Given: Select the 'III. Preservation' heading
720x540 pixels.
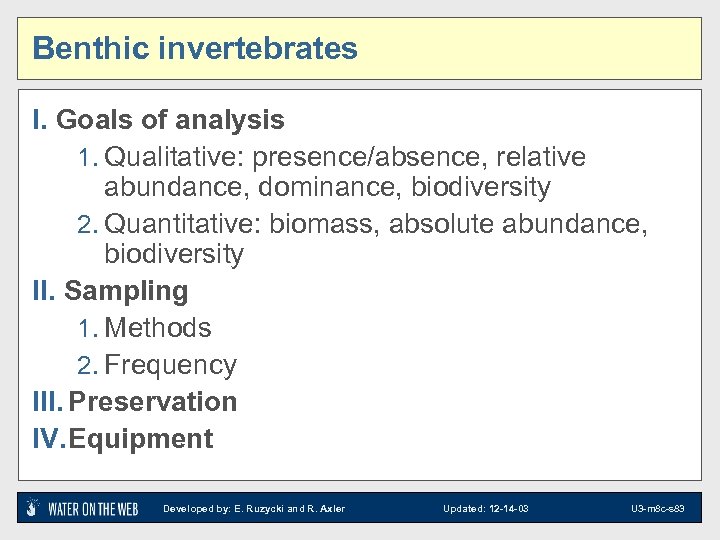Looking at the screenshot, I should click(x=135, y=402).
